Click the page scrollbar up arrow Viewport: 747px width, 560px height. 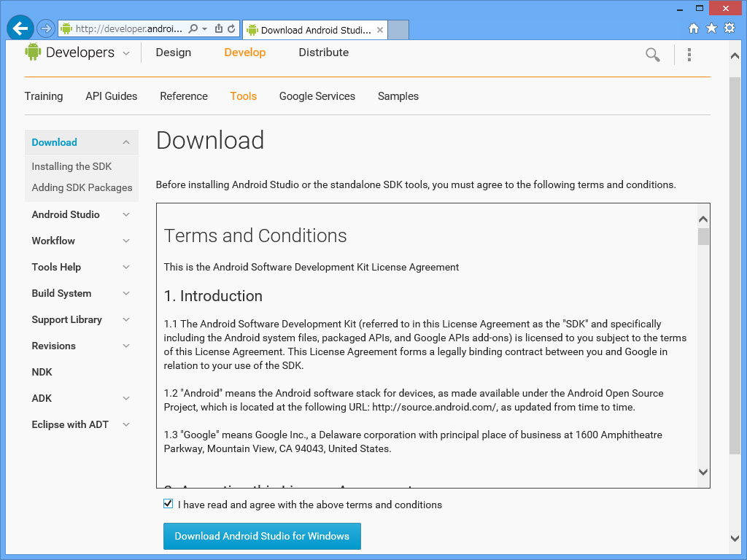point(735,56)
